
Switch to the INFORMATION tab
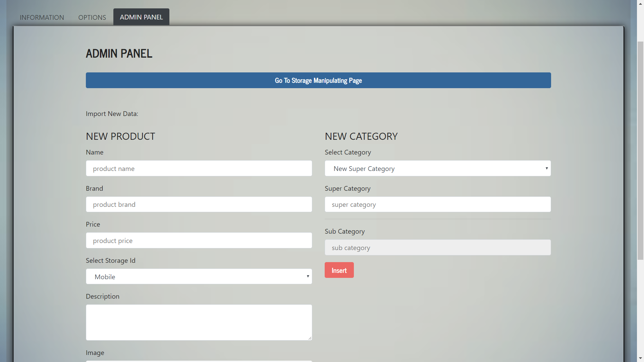click(42, 17)
